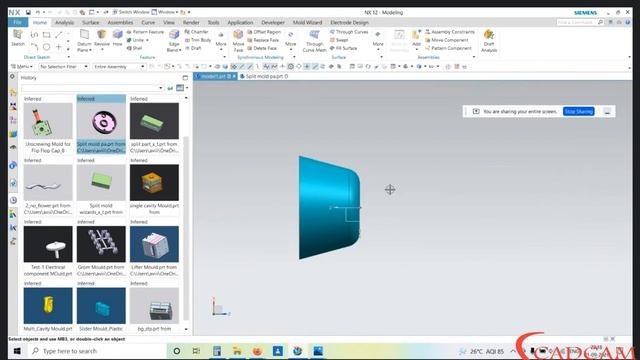Open the Menu dropdown
640x360 pixels.
click(22, 66)
